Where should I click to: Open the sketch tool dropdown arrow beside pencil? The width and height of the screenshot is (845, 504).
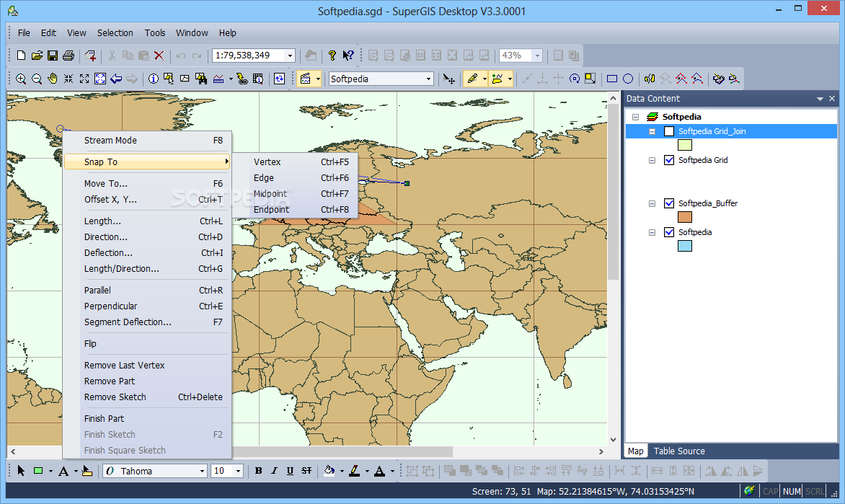click(484, 79)
